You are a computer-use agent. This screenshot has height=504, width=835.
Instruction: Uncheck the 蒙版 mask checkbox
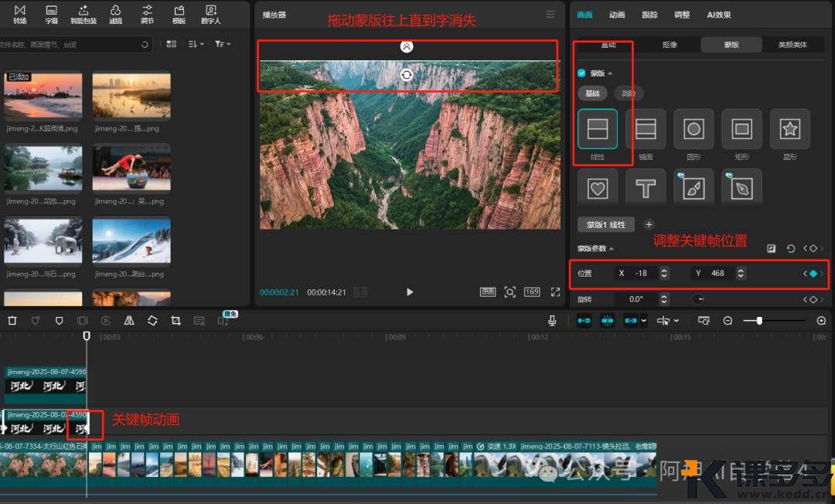[x=582, y=73]
